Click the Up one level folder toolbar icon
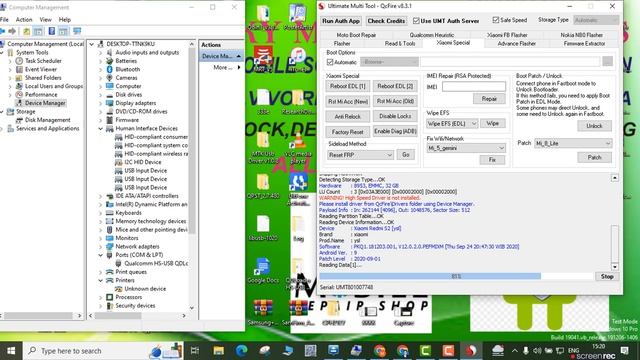 [x=27, y=31]
